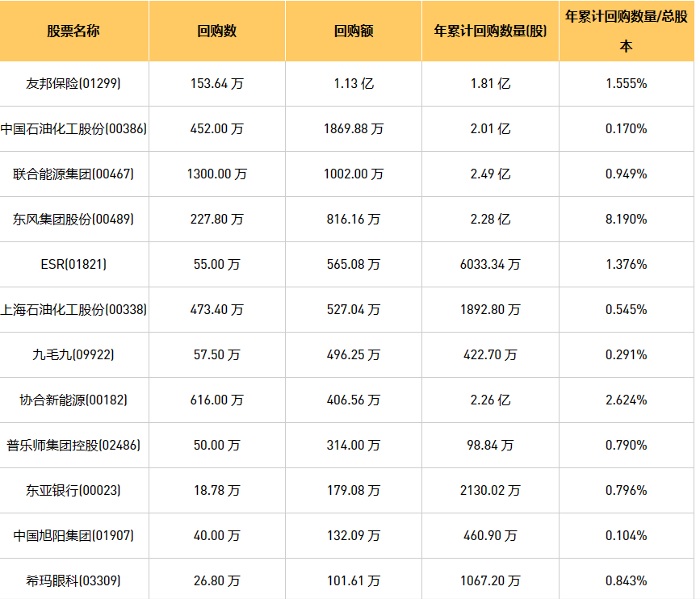Click the 98.84 万 cumulative value

490,445
